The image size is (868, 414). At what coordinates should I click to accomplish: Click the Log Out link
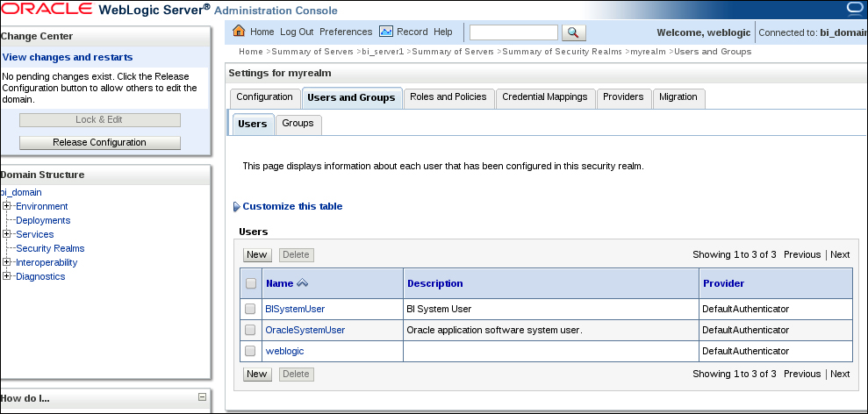click(x=297, y=32)
